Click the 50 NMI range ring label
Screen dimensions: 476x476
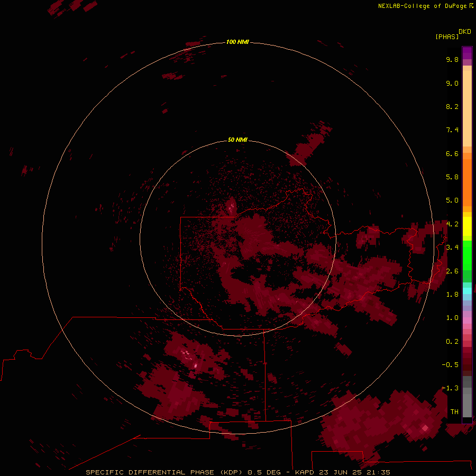tap(237, 140)
